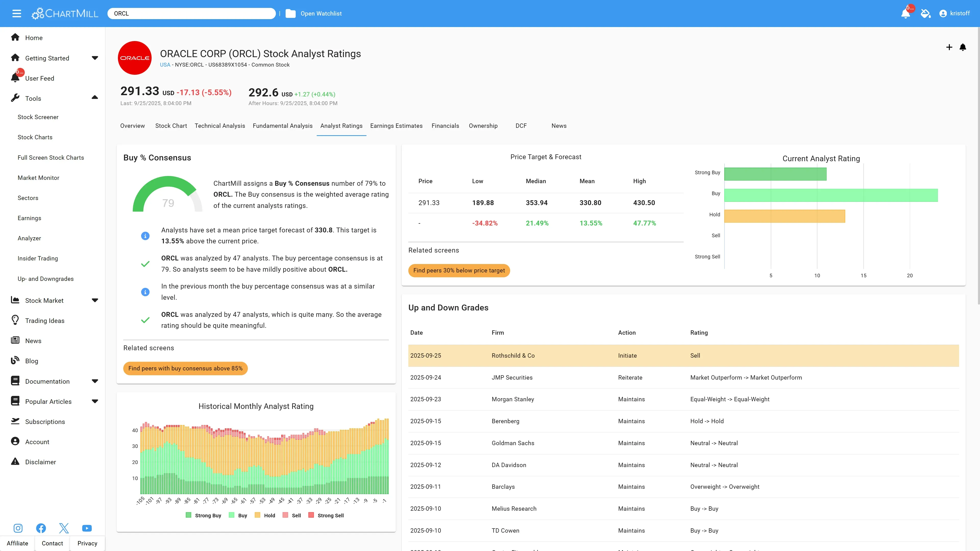The height and width of the screenshot is (551, 980).
Task: Expand Getting Started menu arrow
Action: pyautogui.click(x=95, y=58)
